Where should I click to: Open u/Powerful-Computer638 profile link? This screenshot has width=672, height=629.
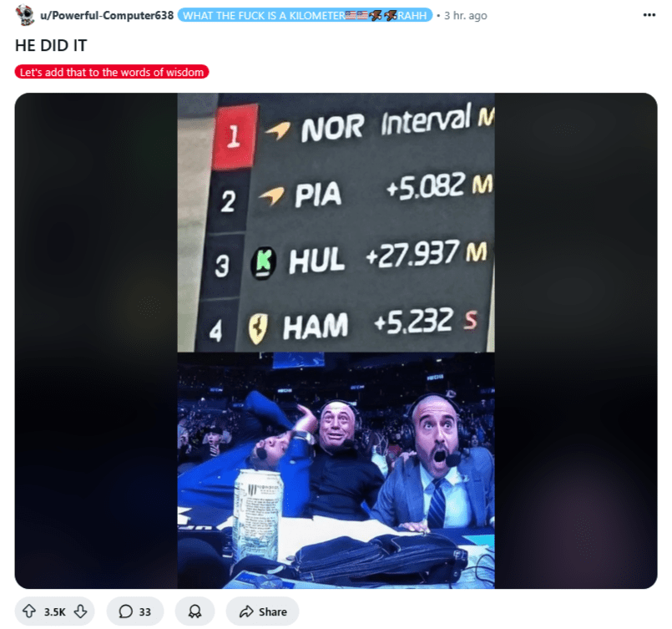(107, 15)
